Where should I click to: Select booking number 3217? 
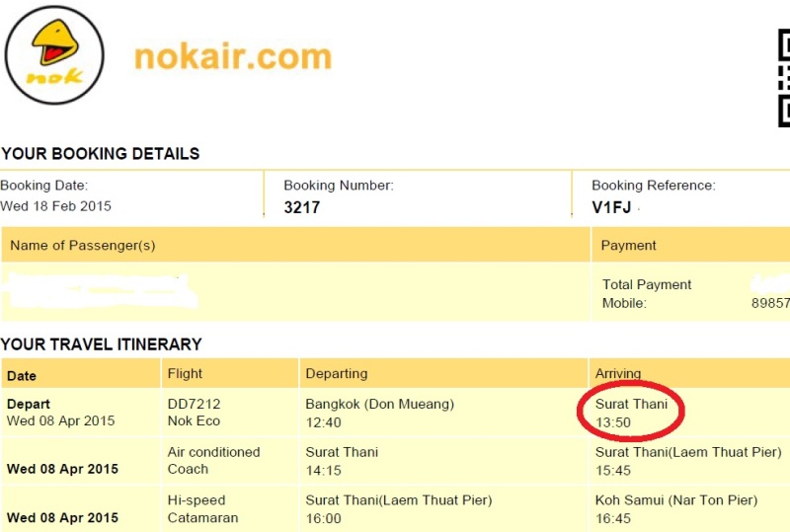(301, 208)
